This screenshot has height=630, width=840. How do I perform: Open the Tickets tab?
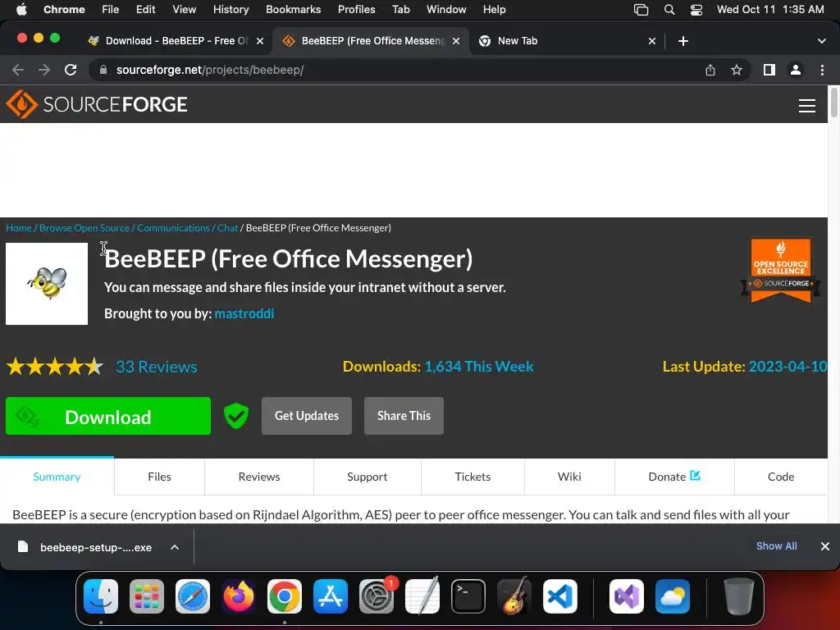(472, 477)
